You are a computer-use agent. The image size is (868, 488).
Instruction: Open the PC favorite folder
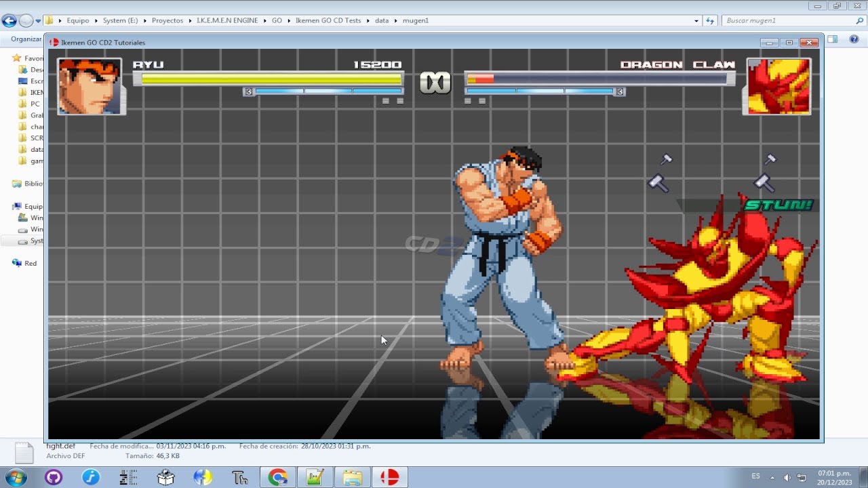[x=29, y=104]
